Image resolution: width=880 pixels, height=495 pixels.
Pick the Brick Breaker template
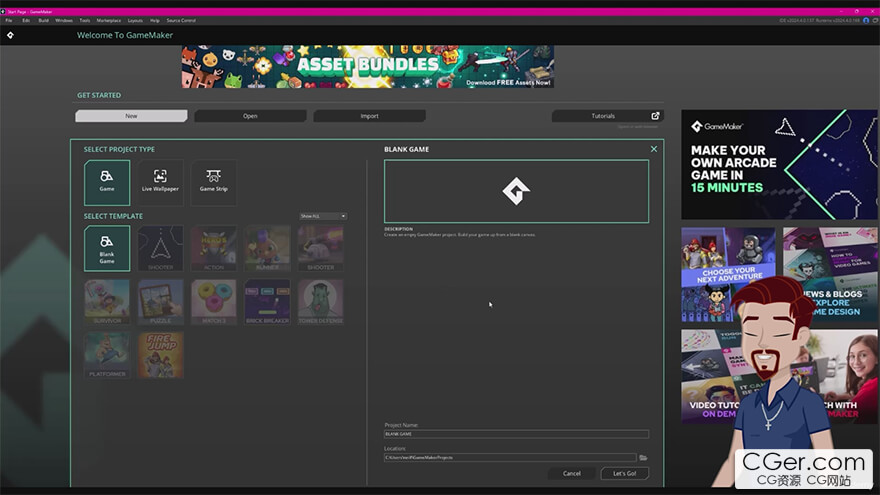(x=267, y=302)
